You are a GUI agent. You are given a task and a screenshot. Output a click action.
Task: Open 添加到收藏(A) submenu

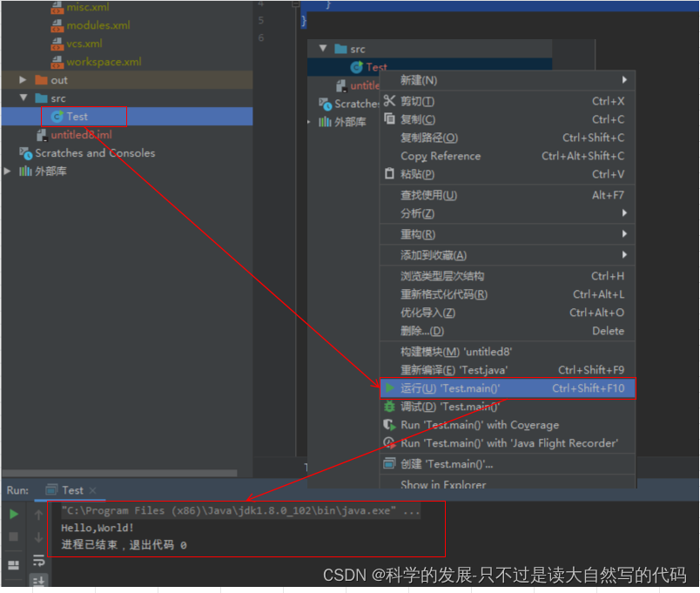(507, 255)
